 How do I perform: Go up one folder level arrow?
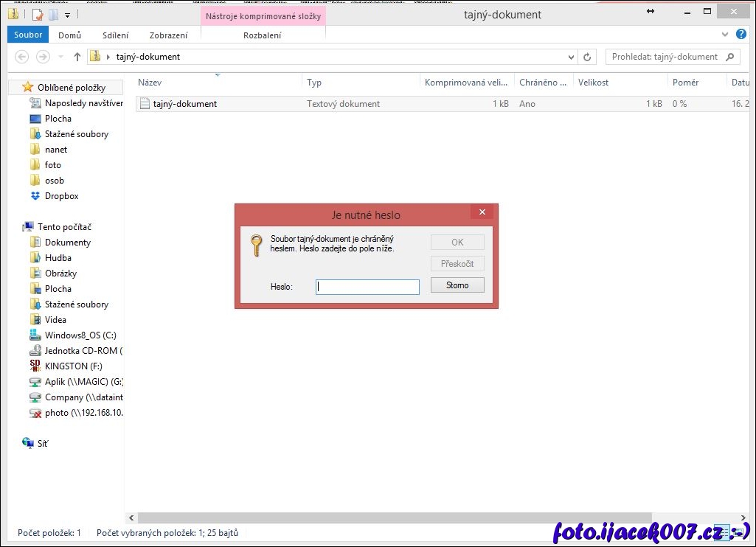tap(77, 57)
